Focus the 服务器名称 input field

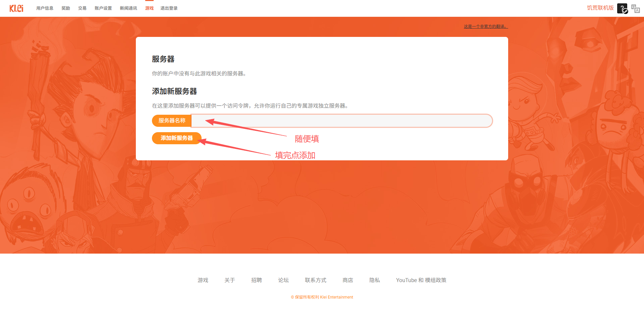point(341,121)
